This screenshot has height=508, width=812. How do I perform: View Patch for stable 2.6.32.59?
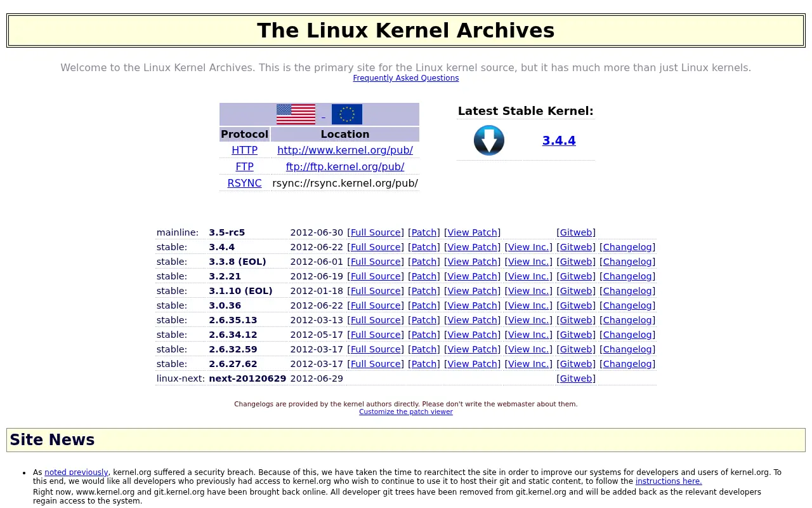[472, 349]
